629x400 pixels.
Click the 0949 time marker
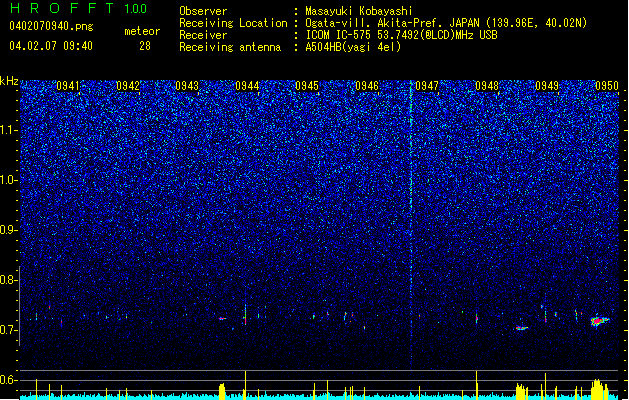pyautogui.click(x=547, y=86)
